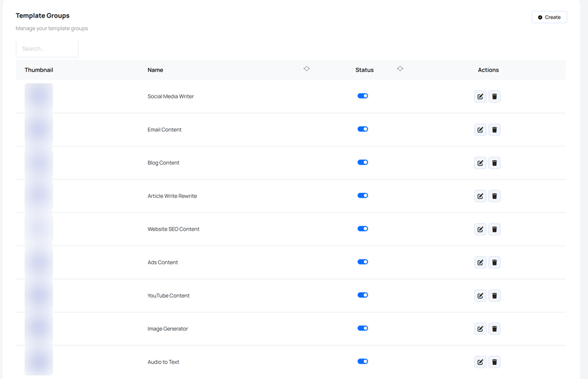
Task: Delete the Ads Content group
Action: (x=495, y=262)
